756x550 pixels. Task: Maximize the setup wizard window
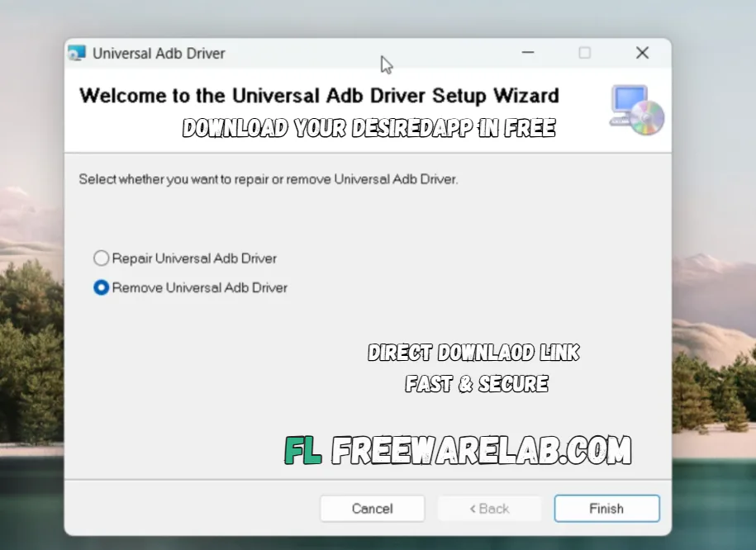coord(585,52)
